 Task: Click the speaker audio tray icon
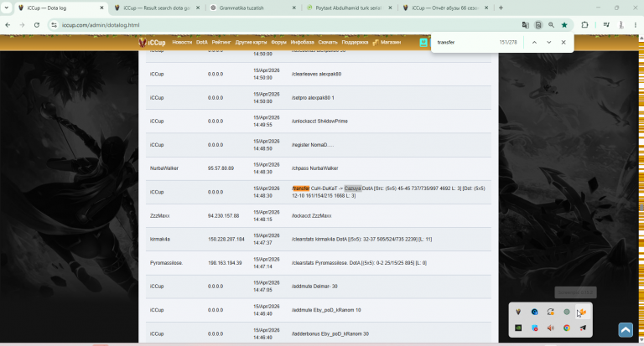click(x=551, y=328)
